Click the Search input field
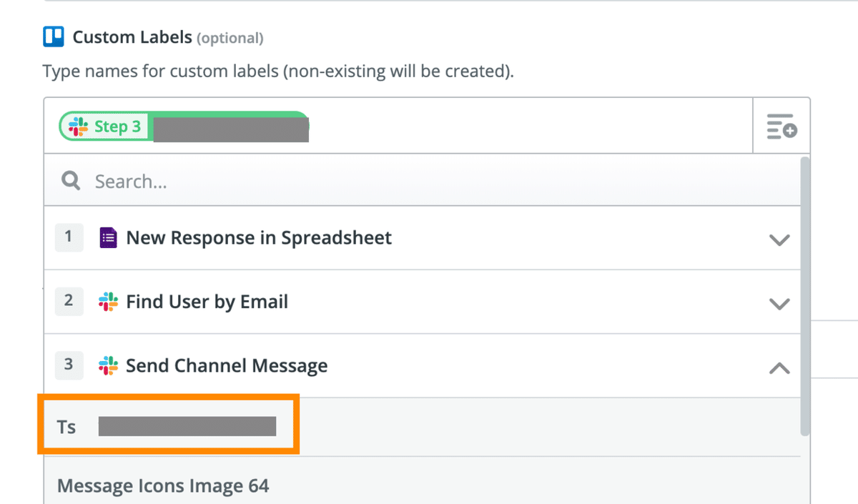The height and width of the screenshot is (504, 858). [429, 182]
